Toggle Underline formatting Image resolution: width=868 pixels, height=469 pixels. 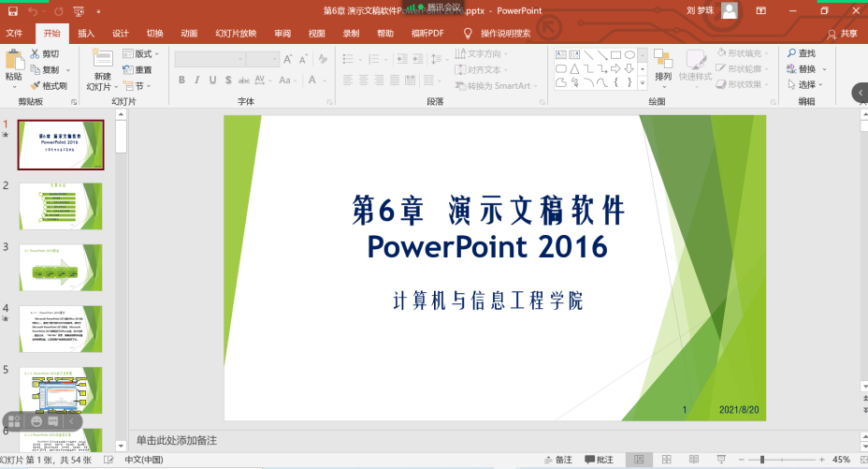pyautogui.click(x=212, y=81)
